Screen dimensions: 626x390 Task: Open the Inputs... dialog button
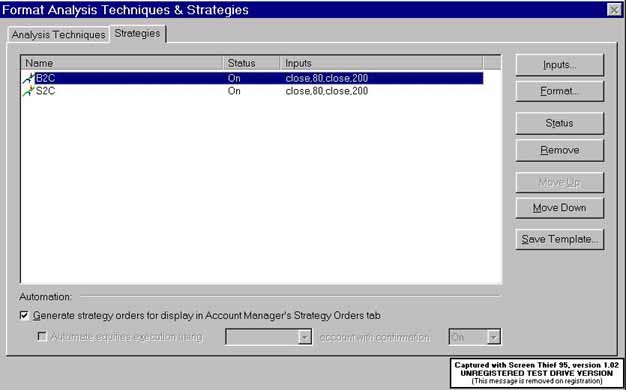tap(560, 65)
